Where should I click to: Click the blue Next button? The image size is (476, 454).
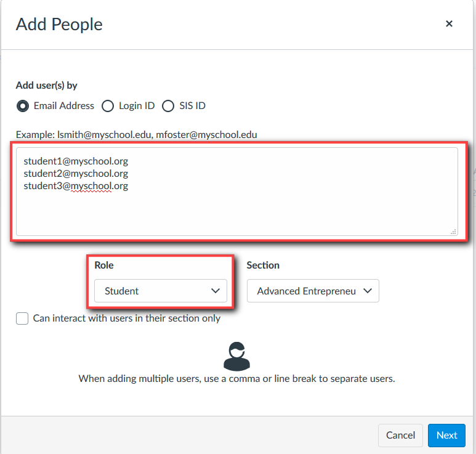[446, 435]
